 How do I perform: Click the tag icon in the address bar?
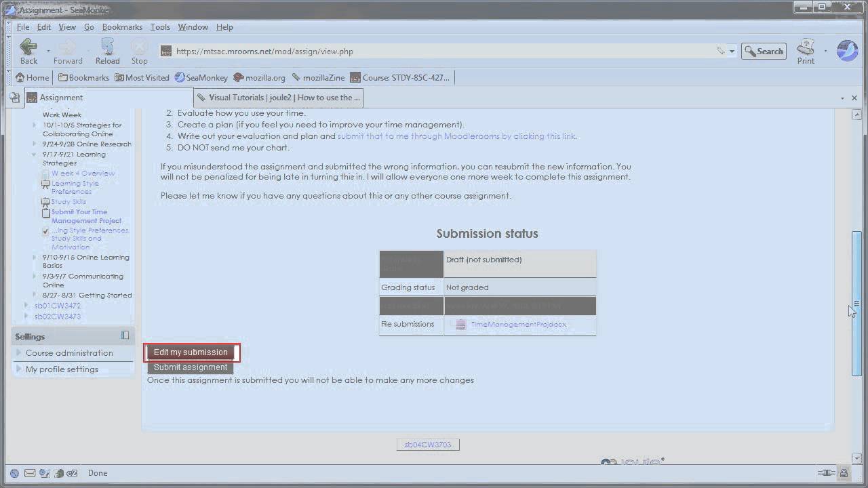click(720, 51)
